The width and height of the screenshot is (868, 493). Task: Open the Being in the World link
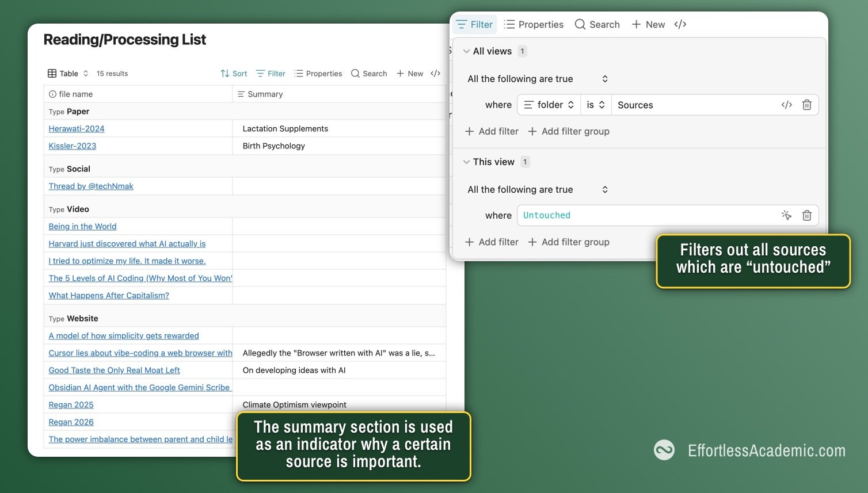pos(82,227)
